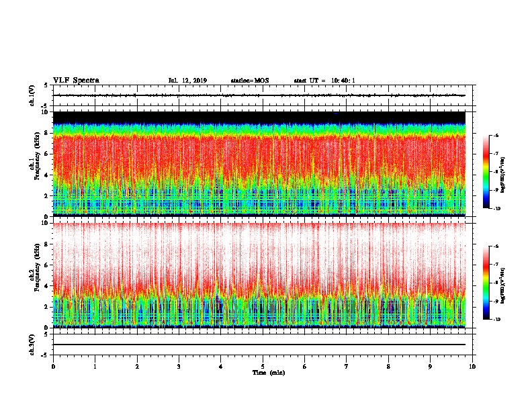Click the flat ch.3 voltage trace
Image resolution: width=532 pixels, height=411 pixels.
[x=259, y=345]
